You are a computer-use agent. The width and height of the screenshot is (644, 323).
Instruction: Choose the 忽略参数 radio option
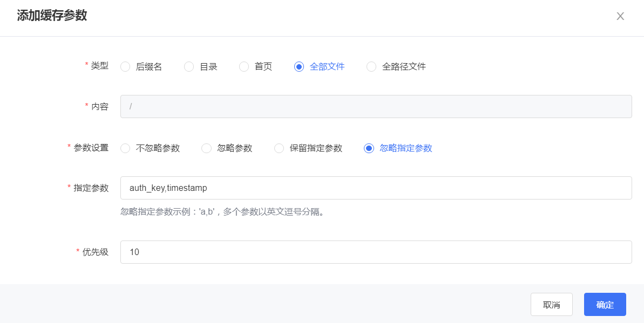[x=206, y=148]
